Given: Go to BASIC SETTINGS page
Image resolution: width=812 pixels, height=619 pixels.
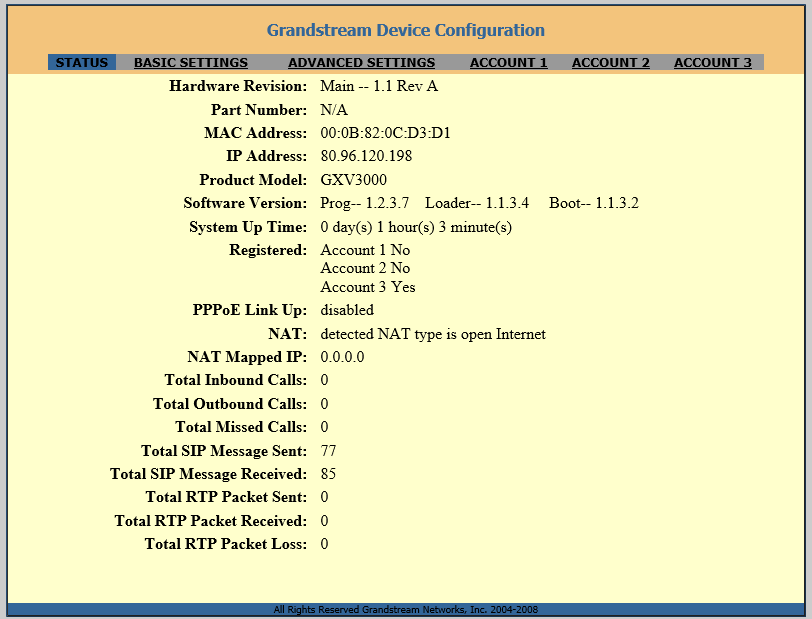Looking at the screenshot, I should coord(191,62).
